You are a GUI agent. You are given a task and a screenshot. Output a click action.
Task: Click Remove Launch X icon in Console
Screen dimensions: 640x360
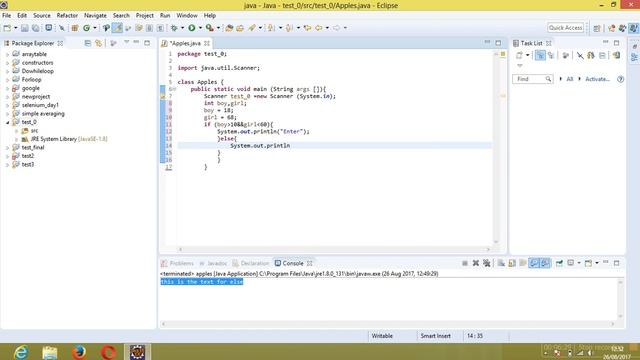coord(476,263)
